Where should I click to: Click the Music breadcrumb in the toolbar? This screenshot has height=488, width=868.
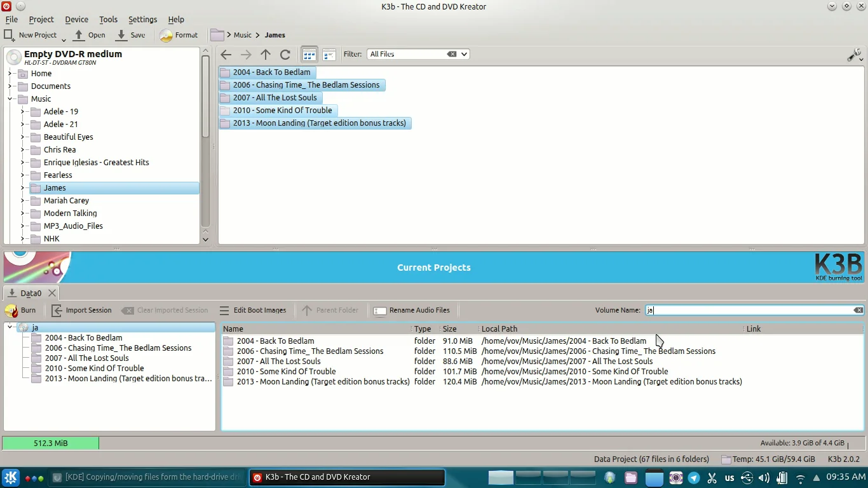[x=243, y=35]
